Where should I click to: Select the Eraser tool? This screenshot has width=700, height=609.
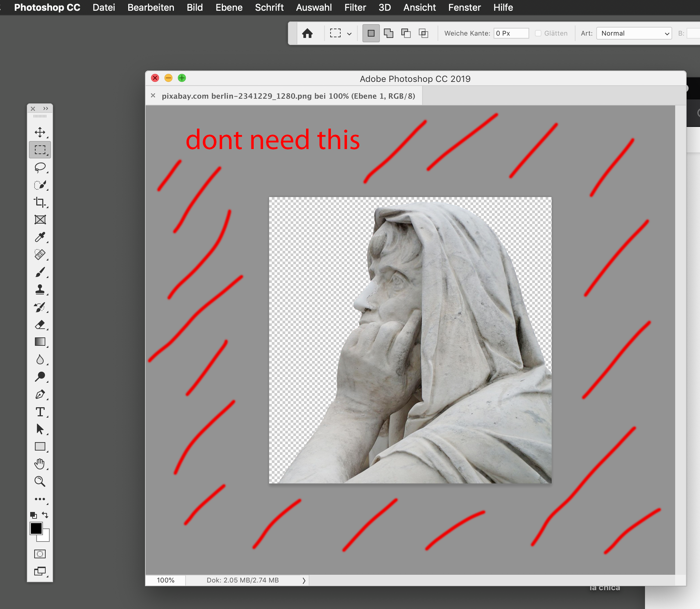click(40, 325)
